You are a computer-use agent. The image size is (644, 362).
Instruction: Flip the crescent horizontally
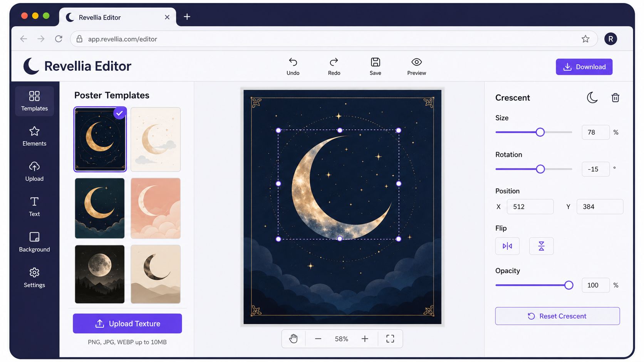click(x=507, y=246)
